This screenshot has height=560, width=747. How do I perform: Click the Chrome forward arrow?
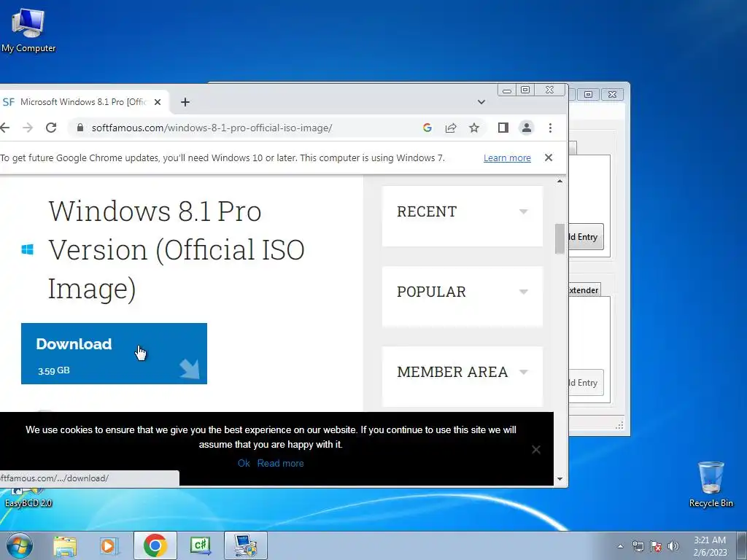(28, 128)
